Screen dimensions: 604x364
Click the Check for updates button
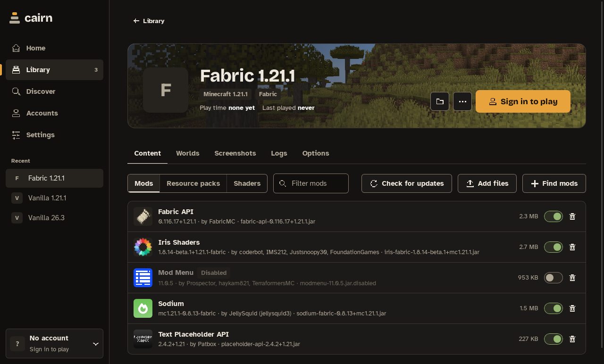tap(407, 183)
